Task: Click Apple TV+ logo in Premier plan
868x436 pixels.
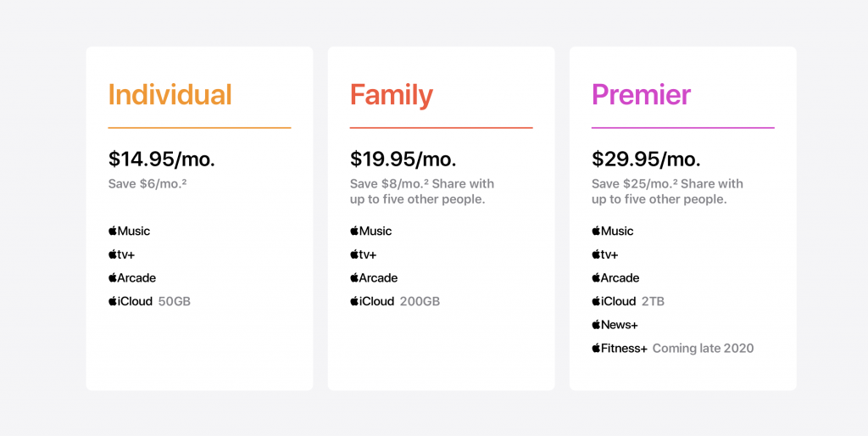Action: coord(604,254)
